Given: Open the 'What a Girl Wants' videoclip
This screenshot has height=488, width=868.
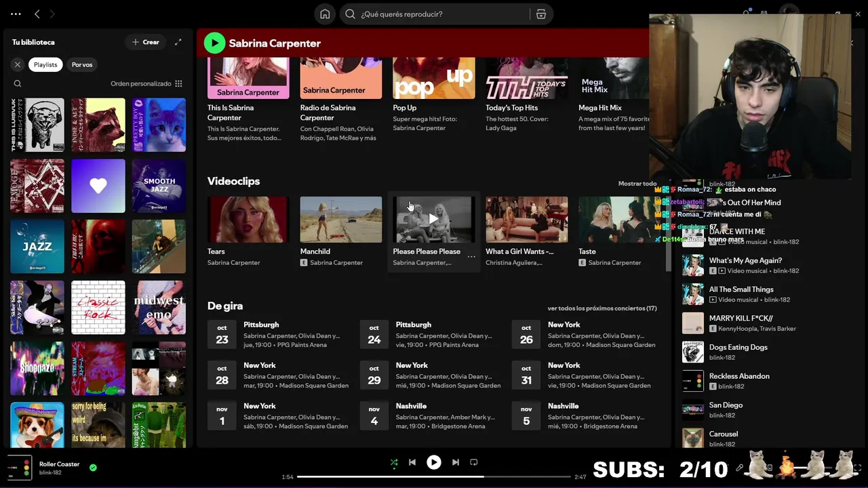Looking at the screenshot, I should pos(526,231).
